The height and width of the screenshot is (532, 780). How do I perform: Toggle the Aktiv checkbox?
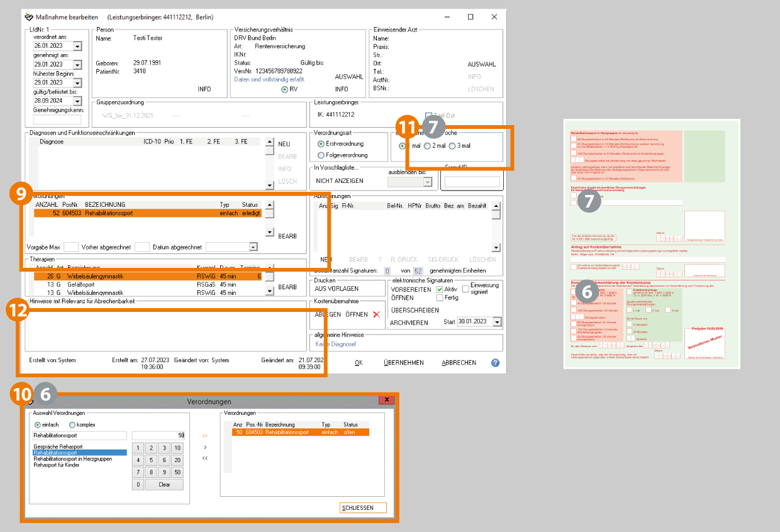point(440,289)
